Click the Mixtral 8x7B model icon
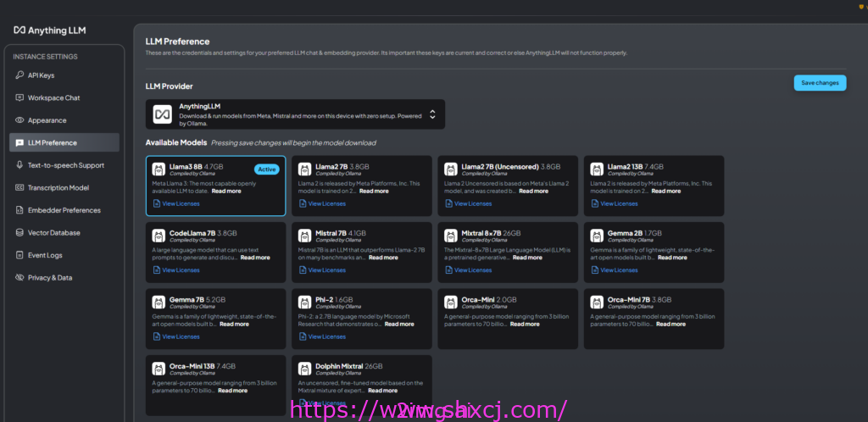 pyautogui.click(x=451, y=236)
